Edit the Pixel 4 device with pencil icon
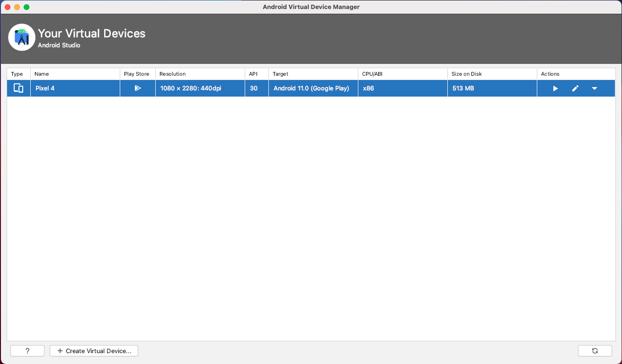 pos(575,89)
